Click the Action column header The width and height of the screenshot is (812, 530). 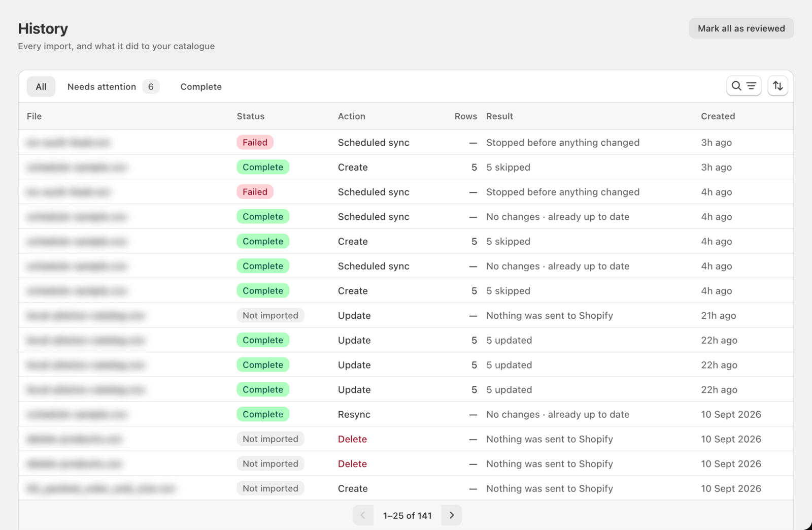(x=351, y=116)
